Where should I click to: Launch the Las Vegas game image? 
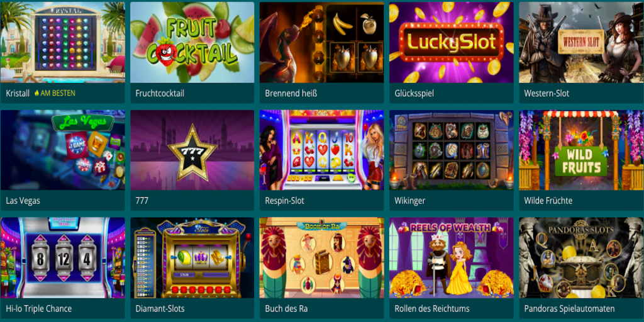pos(62,150)
